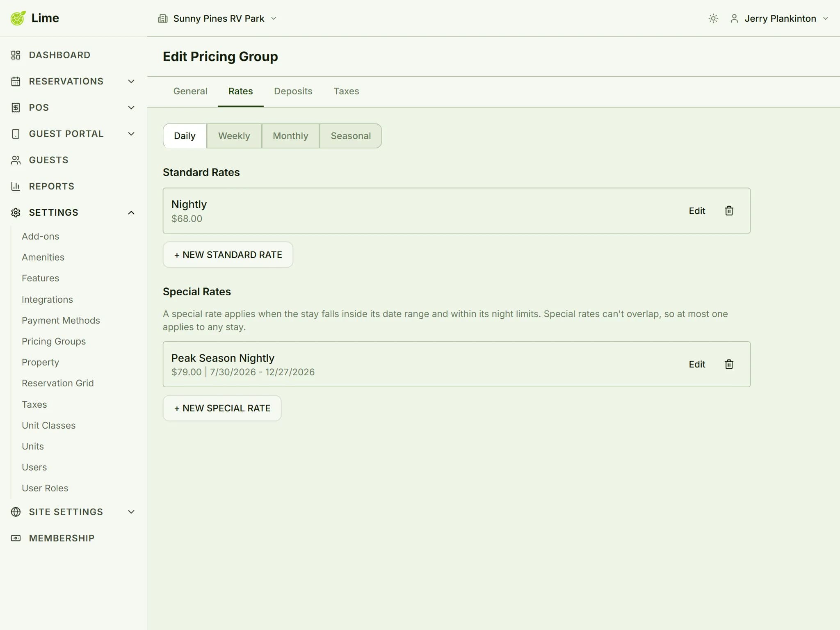Expand the Reservations menu chevron
Image resolution: width=840 pixels, height=630 pixels.
[x=131, y=81]
